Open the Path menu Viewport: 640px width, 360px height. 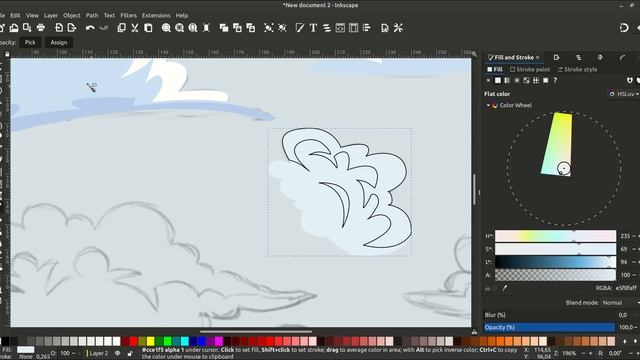[92, 16]
